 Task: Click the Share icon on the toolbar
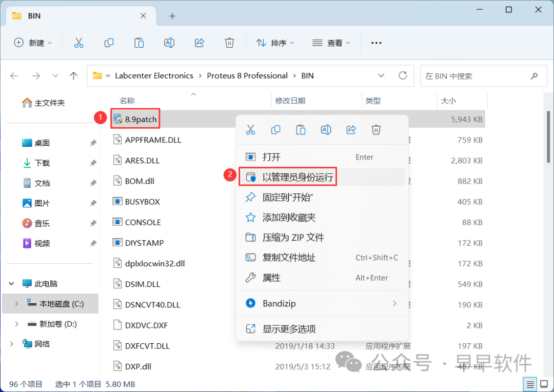coord(200,43)
